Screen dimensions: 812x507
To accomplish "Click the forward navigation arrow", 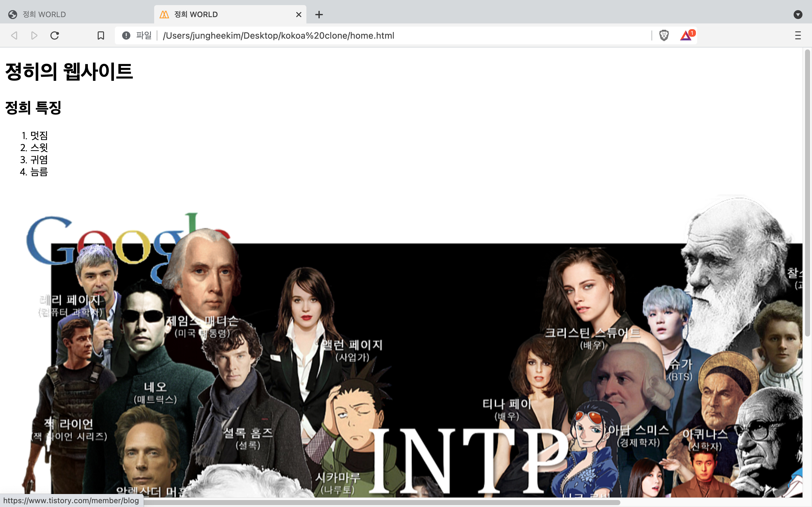I will click(x=34, y=35).
